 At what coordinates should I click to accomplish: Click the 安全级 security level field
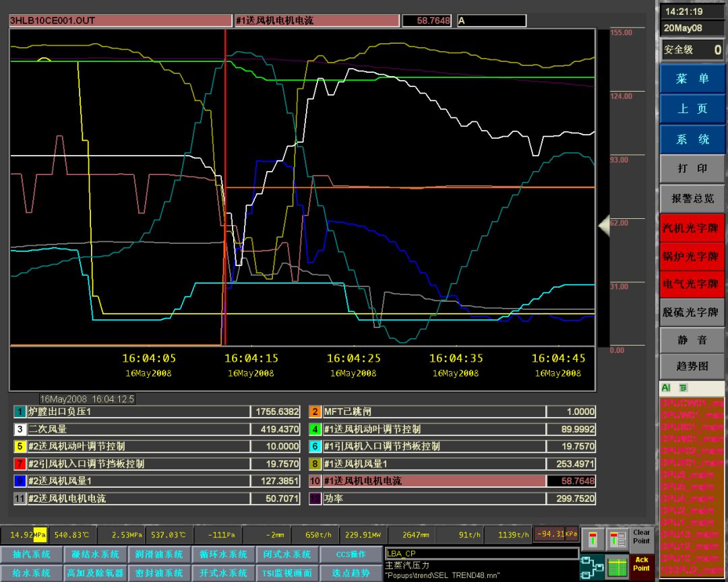coord(692,49)
